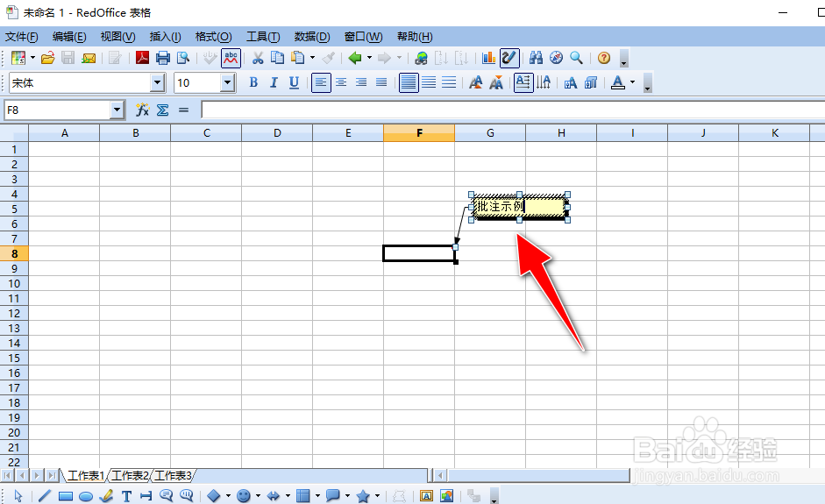
Task: Select column A header
Action: point(64,133)
